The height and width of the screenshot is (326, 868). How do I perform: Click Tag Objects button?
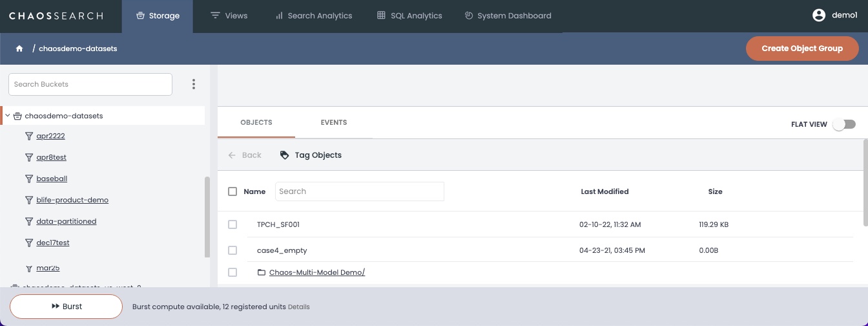click(x=311, y=155)
